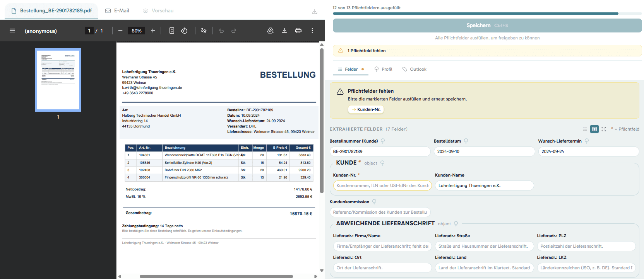Screen dimensions: 644x279
Task: Click the '16870.15 €' total in PDF
Action: click(301, 214)
